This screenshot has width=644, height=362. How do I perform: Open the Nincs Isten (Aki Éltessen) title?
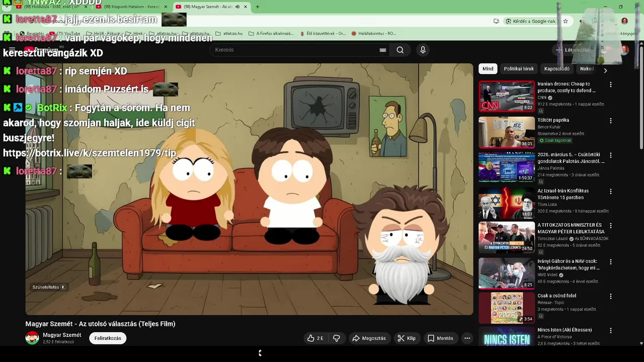(x=565, y=330)
